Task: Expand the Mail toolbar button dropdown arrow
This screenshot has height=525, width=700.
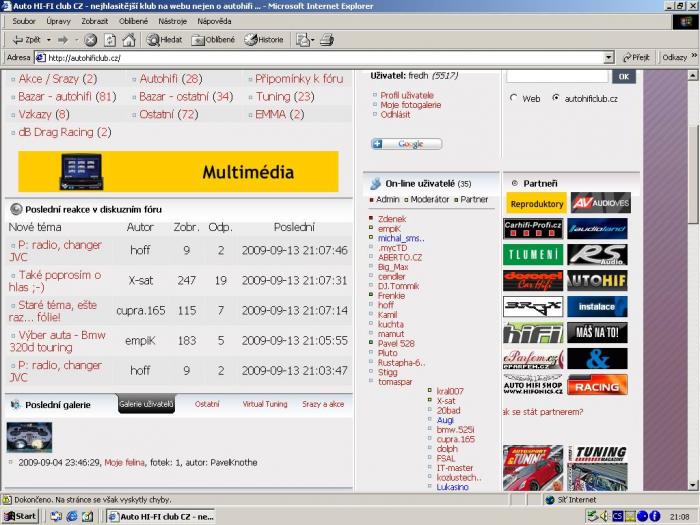Action: (312, 40)
